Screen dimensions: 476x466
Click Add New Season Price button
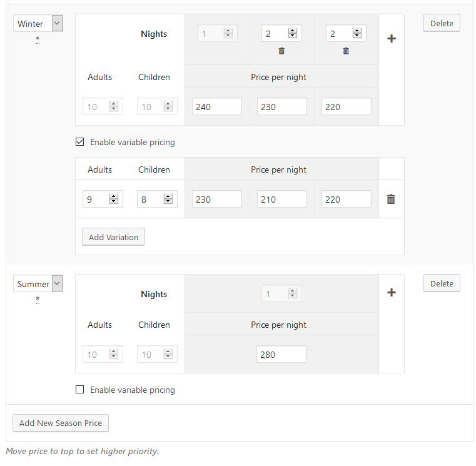[61, 423]
